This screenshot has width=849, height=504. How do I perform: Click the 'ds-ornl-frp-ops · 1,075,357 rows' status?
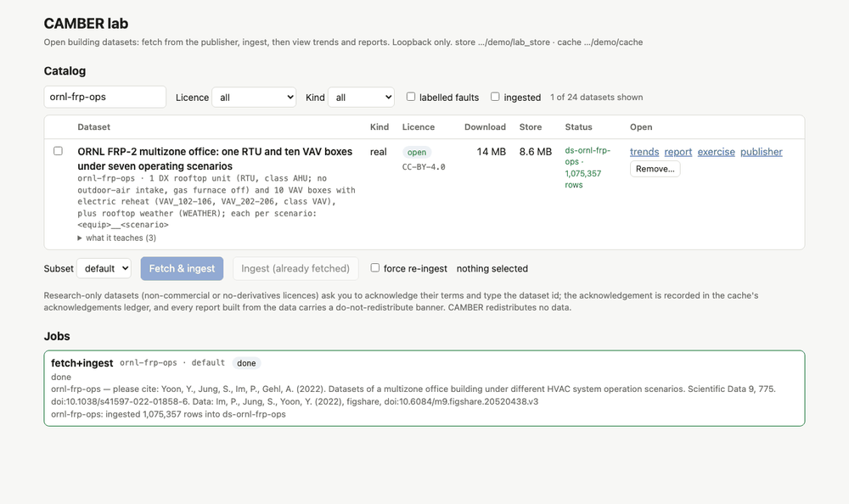[x=588, y=167]
